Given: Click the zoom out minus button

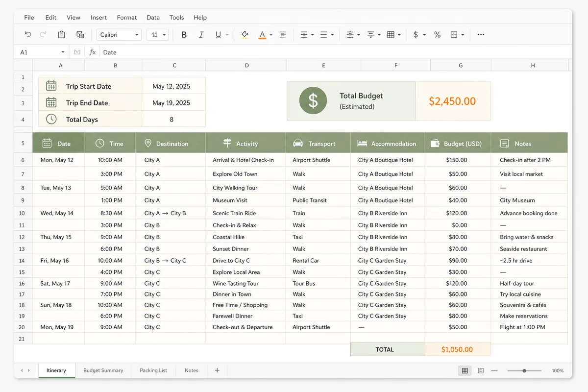Looking at the screenshot, I should (x=494, y=371).
